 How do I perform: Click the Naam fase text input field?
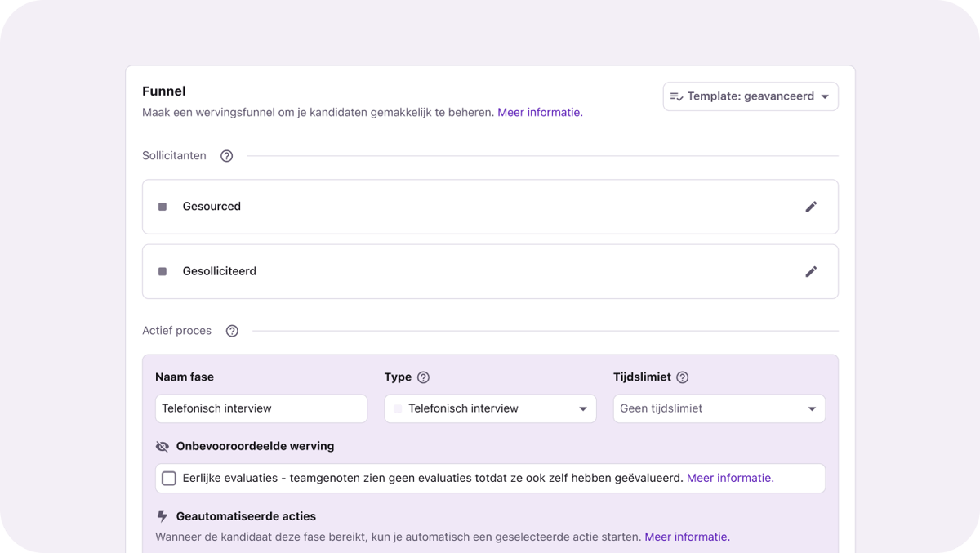(x=261, y=408)
